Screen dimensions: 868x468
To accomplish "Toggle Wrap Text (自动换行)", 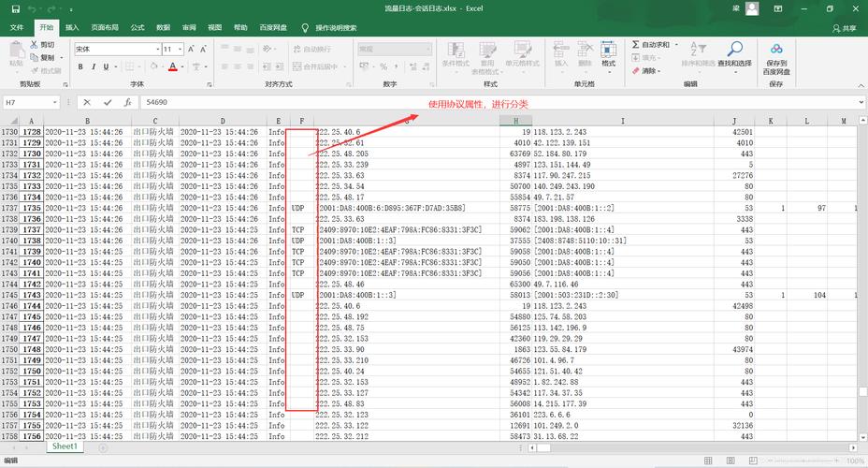I will point(312,50).
